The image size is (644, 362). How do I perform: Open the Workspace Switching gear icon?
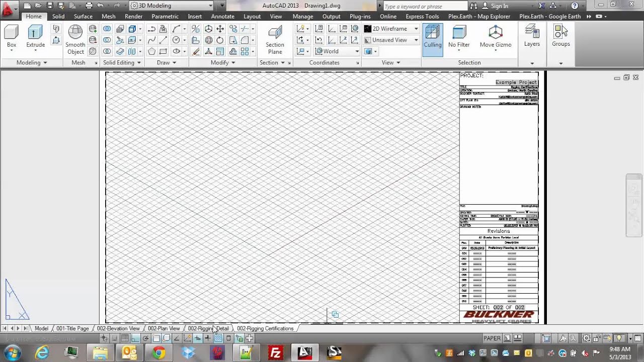click(x=586, y=338)
